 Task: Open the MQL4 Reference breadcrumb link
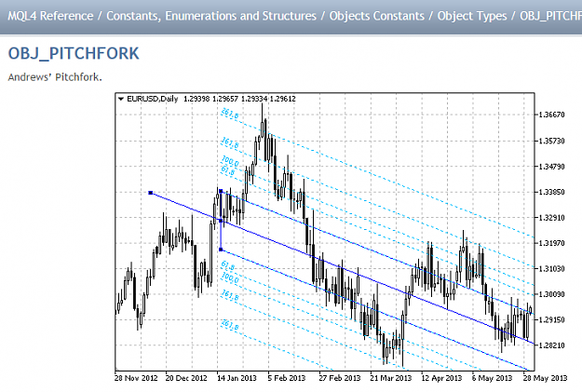click(x=50, y=16)
